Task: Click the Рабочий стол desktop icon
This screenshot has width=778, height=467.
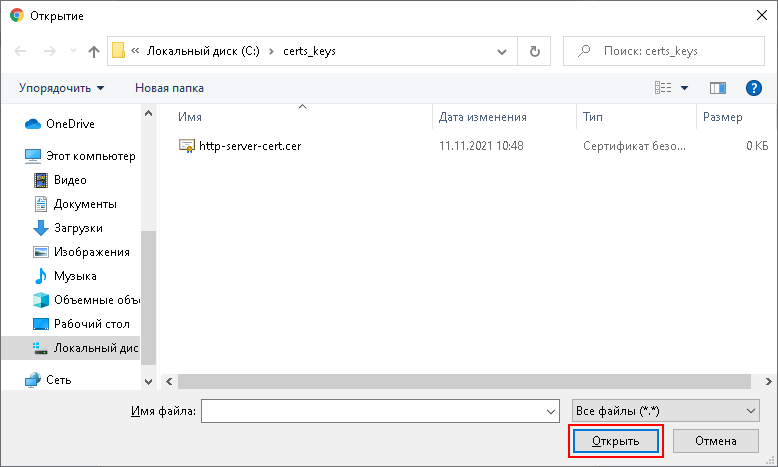Action: pos(41,324)
